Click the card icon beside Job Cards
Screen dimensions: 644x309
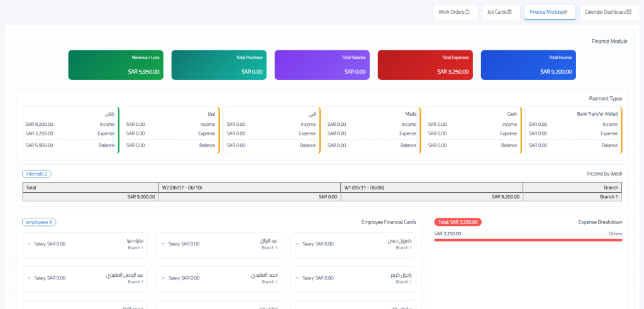click(x=509, y=12)
